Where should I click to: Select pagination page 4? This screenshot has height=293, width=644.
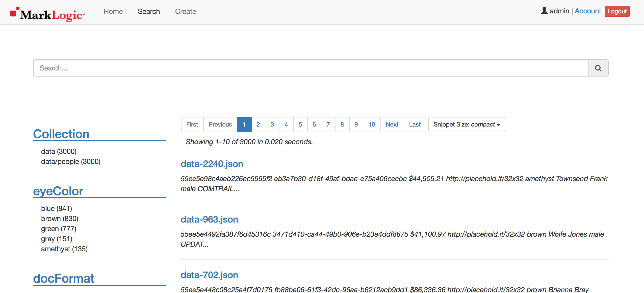(286, 125)
